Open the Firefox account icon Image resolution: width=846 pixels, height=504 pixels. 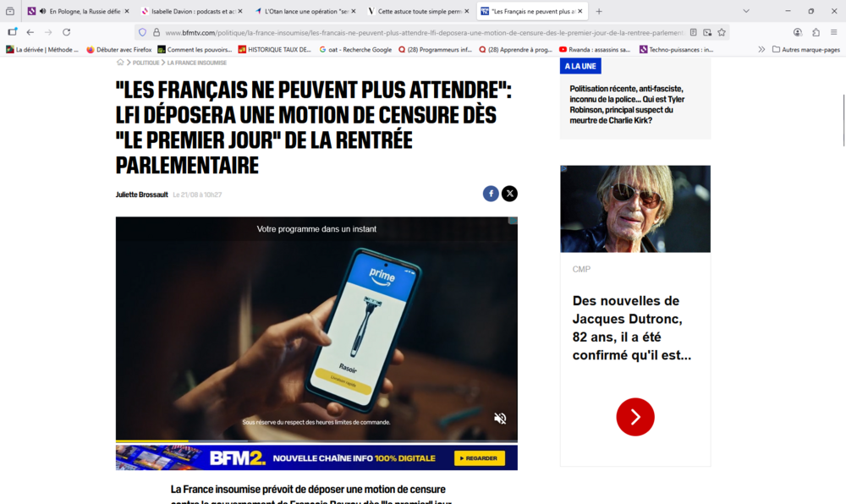[798, 32]
